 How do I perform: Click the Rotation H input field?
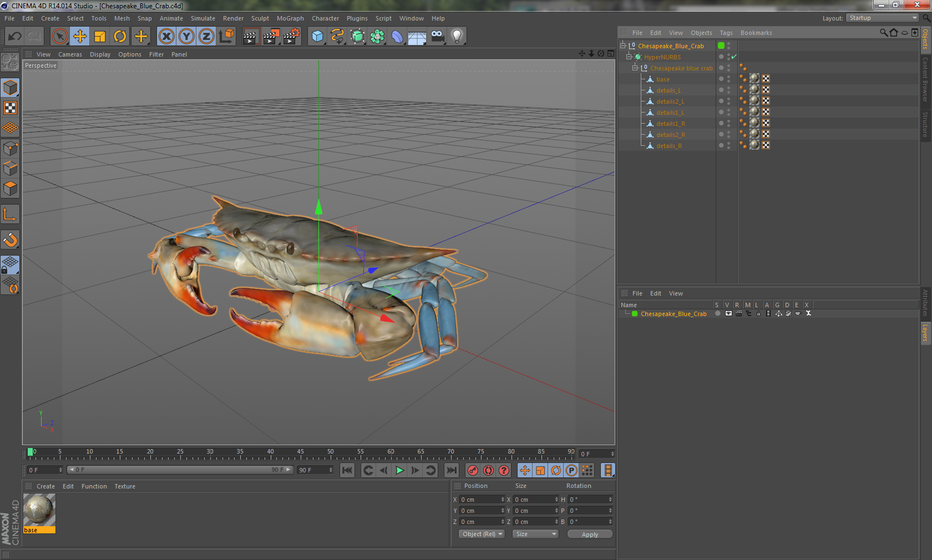(590, 500)
